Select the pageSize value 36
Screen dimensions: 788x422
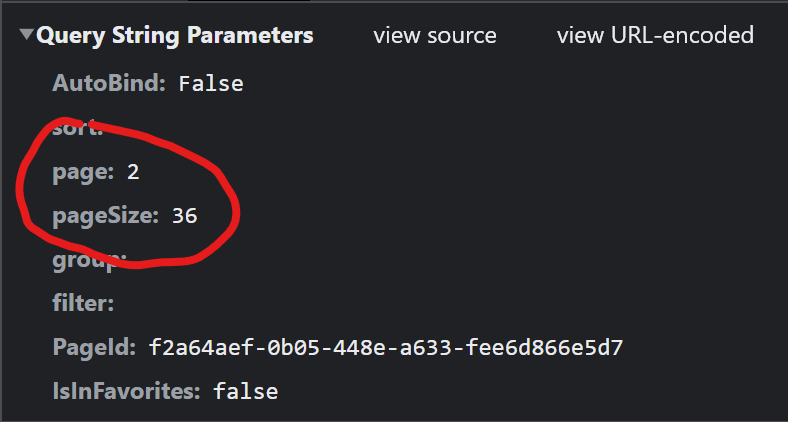click(x=185, y=216)
